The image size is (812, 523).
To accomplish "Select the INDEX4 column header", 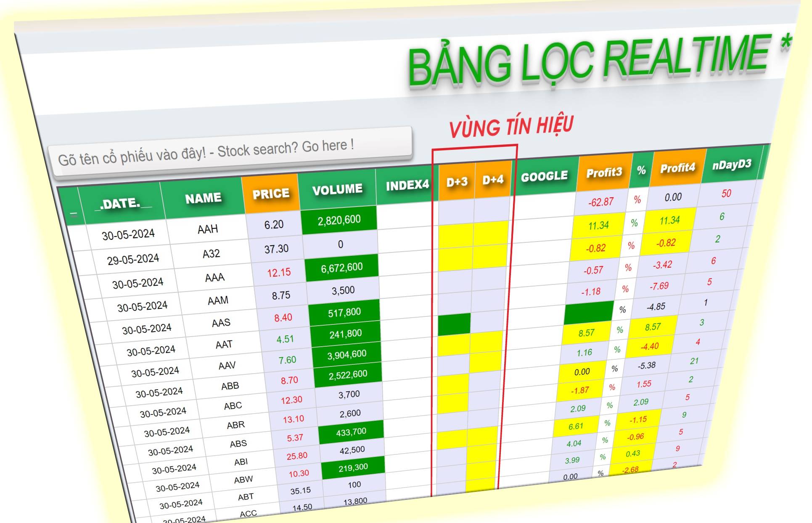I will [x=407, y=185].
